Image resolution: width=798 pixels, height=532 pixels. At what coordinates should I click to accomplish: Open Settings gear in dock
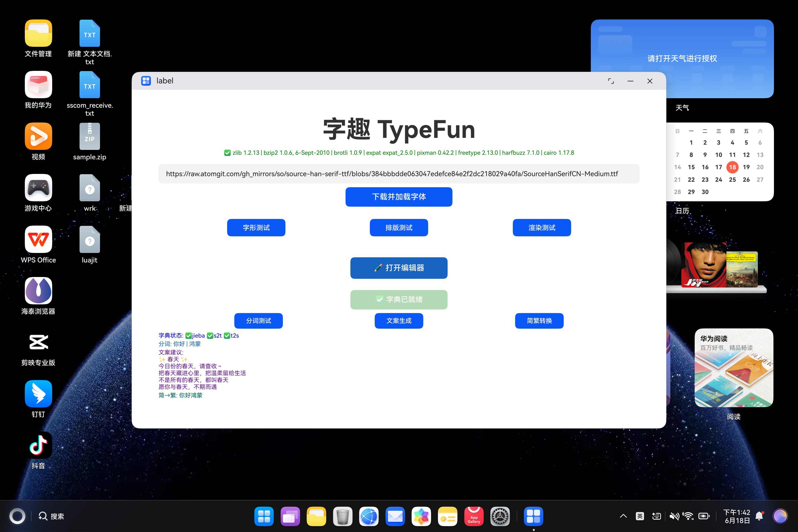click(500, 516)
